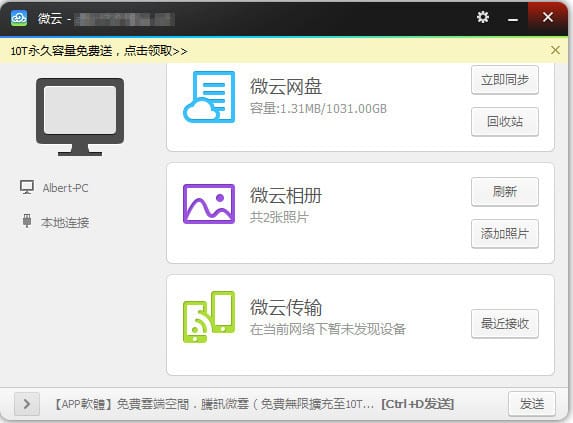Image resolution: width=573 pixels, height=423 pixels.
Task: Click the 微云网盘 title
Action: pyautogui.click(x=286, y=86)
